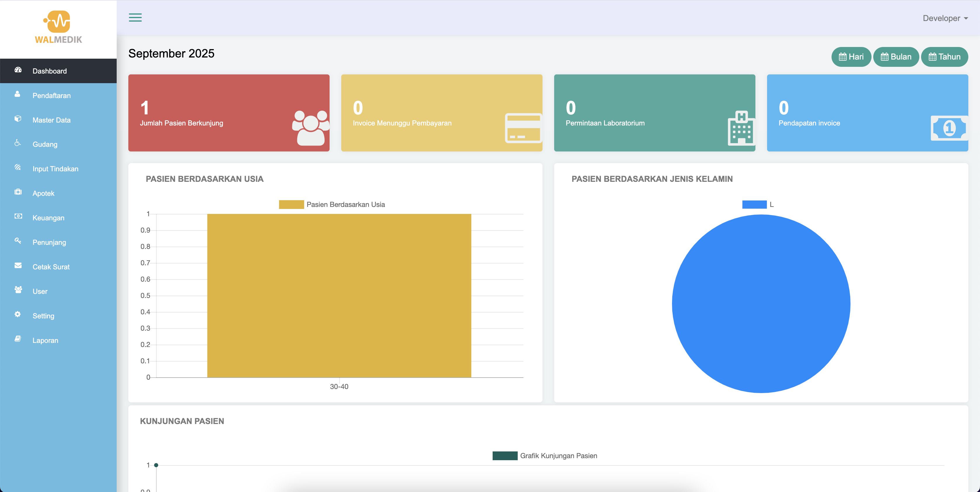Viewport: 980px width, 492px height.
Task: Click the hospital building icon on green card
Action: click(x=741, y=128)
